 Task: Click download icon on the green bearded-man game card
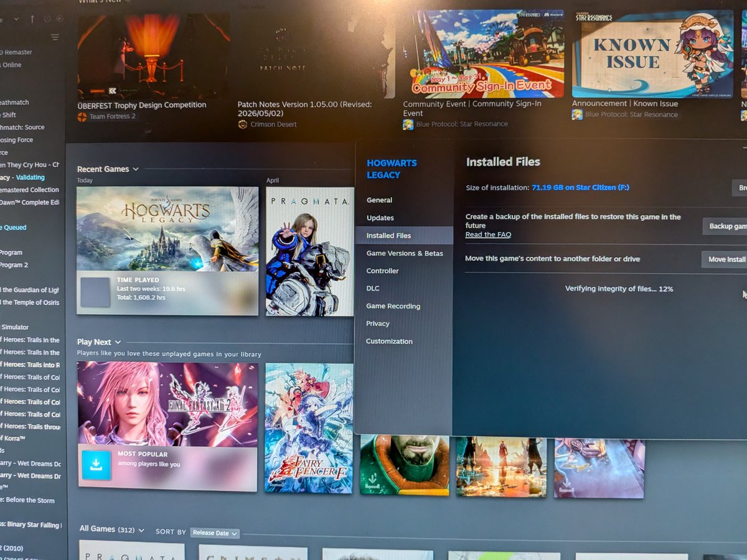tap(372, 481)
